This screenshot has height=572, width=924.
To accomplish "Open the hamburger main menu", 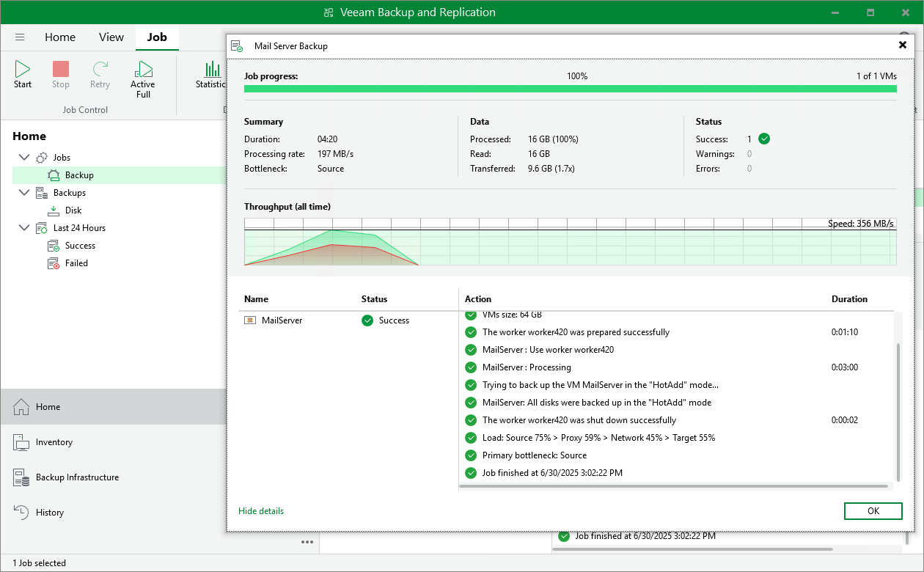I will pyautogui.click(x=20, y=37).
